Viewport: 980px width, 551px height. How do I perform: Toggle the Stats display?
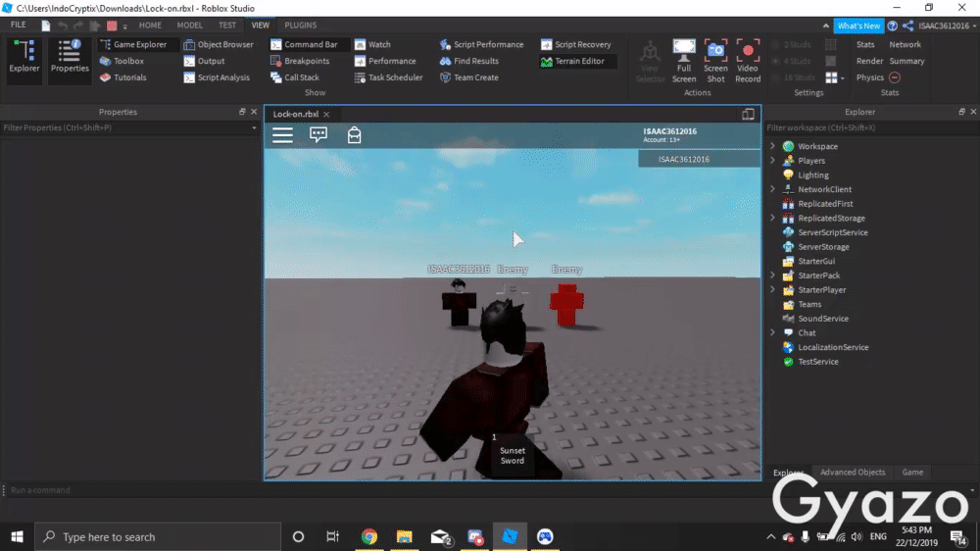coord(865,44)
